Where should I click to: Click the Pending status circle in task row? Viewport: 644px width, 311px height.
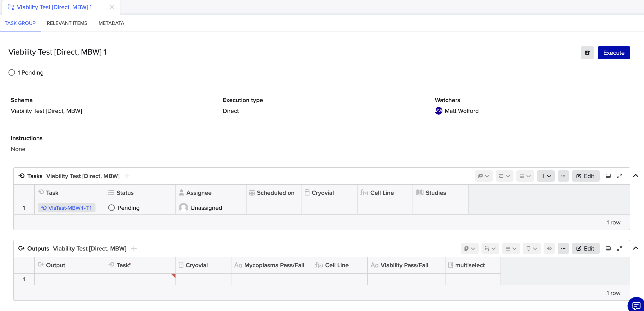point(111,208)
